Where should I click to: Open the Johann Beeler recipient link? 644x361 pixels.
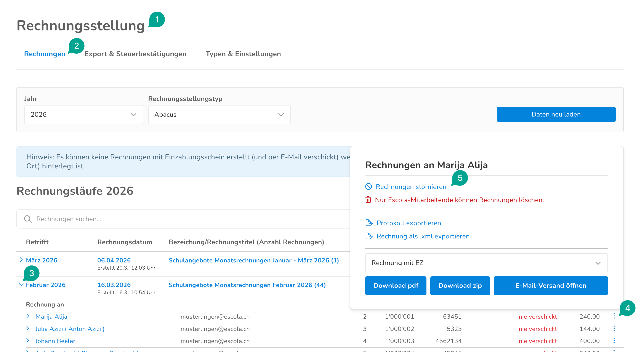click(x=55, y=341)
